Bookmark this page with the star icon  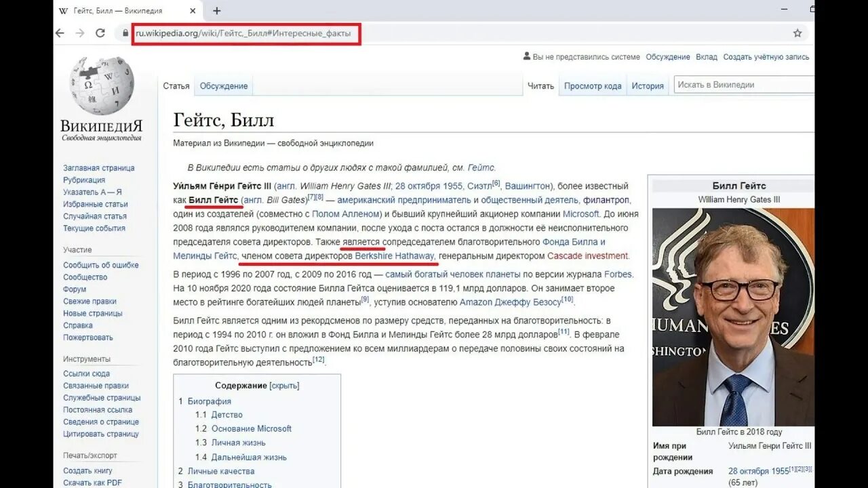[797, 33]
